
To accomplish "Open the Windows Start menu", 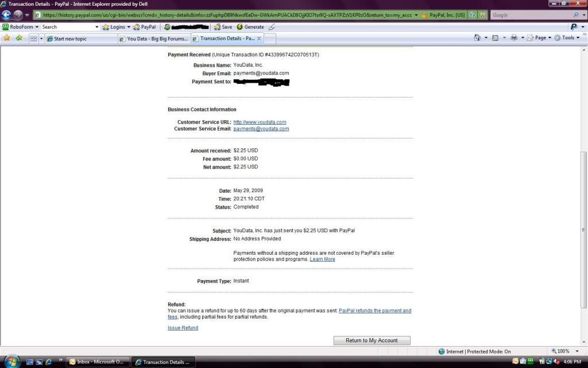I will [x=11, y=361].
